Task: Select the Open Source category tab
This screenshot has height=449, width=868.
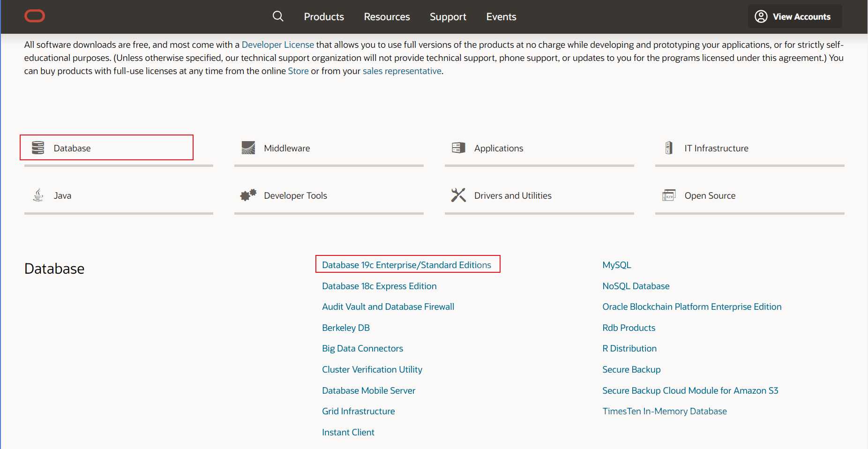Action: tap(750, 196)
